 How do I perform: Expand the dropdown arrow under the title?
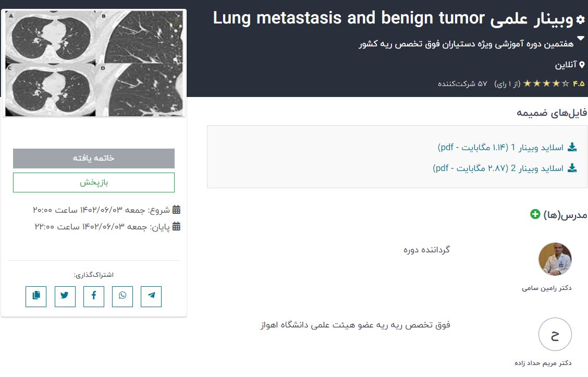[580, 39]
